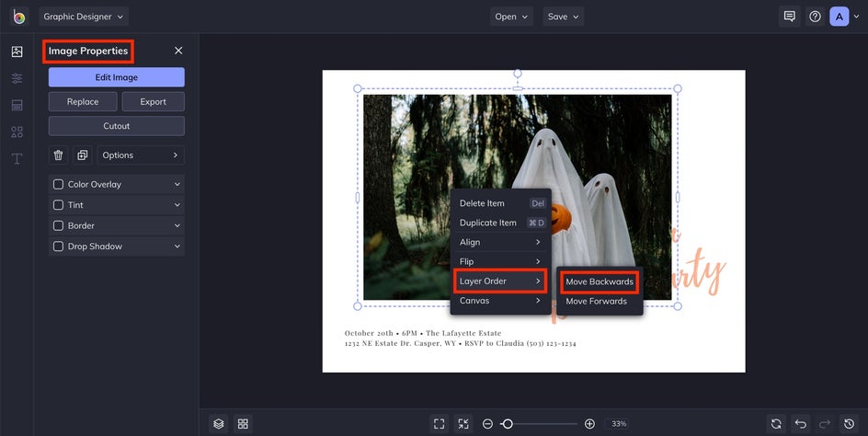
Task: Click the duplicate layer icon
Action: tap(83, 155)
